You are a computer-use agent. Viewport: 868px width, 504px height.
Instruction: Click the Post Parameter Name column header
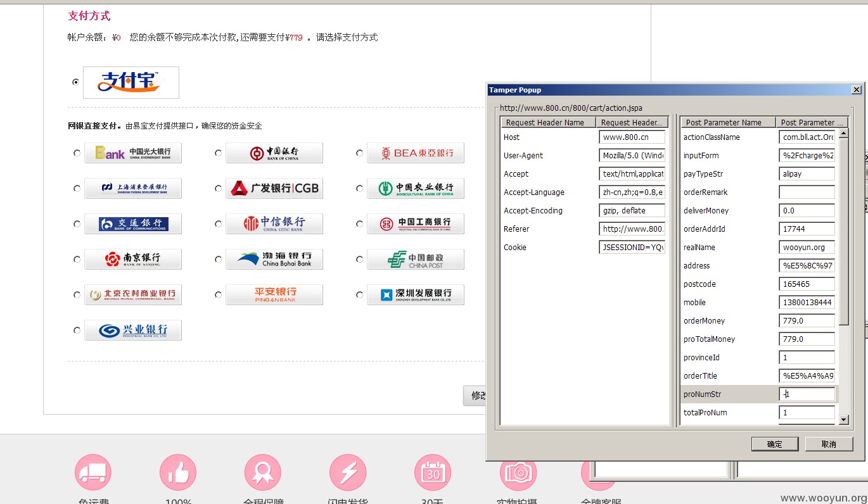[729, 122]
